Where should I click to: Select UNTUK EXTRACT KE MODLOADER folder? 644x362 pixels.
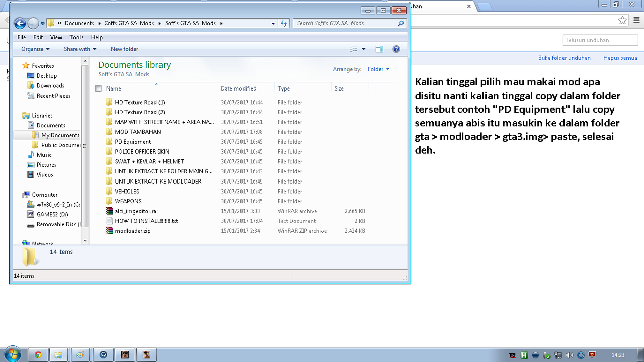(x=158, y=182)
